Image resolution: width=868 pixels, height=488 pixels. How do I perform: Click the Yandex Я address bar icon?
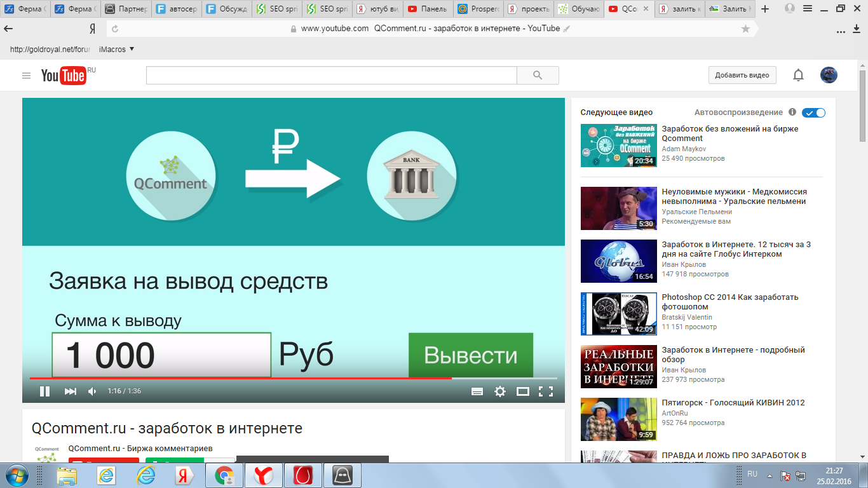(92, 29)
